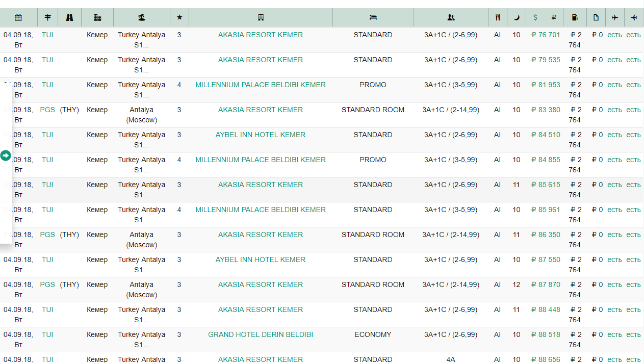
Task: Click PGS operator in ₽ 83 380 row
Action: click(47, 110)
